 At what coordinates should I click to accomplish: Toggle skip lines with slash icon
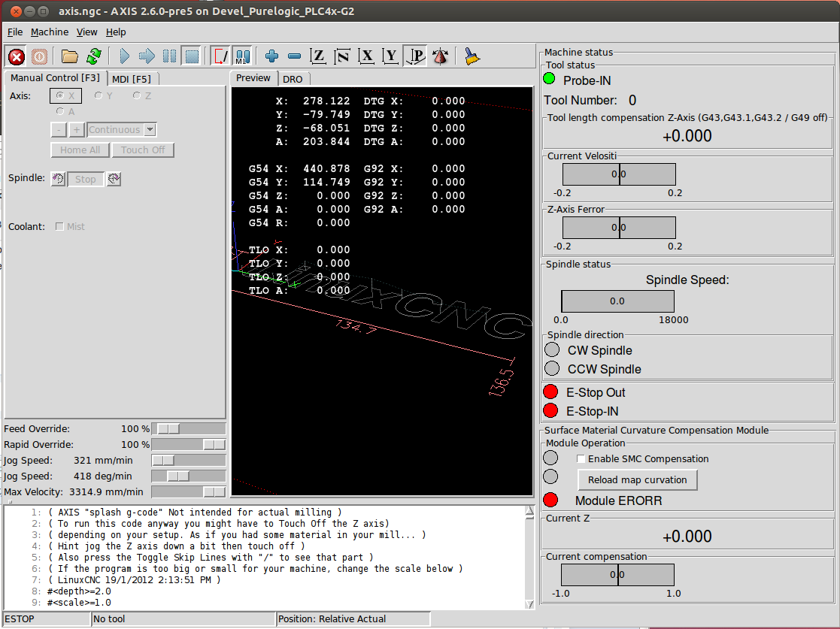point(220,56)
